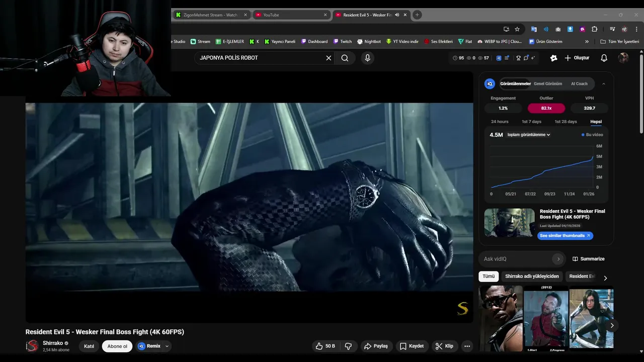Advance the shorts shelf with right arrow

click(x=612, y=325)
